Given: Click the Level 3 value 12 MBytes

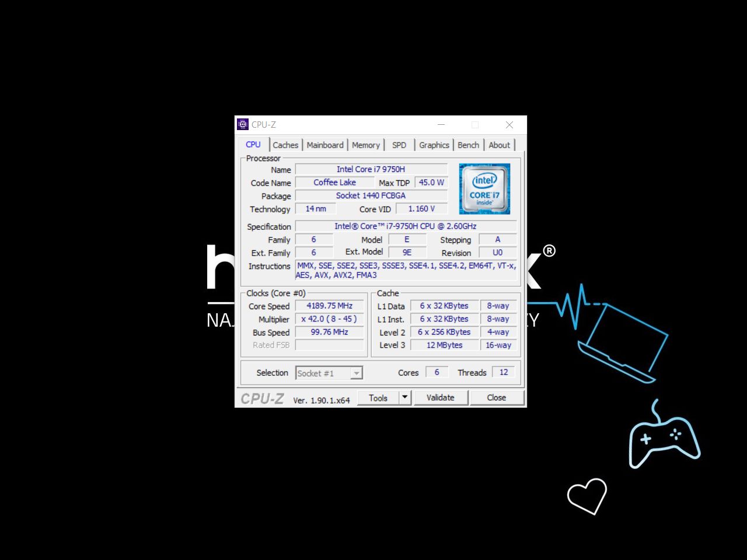Looking at the screenshot, I should (444, 345).
